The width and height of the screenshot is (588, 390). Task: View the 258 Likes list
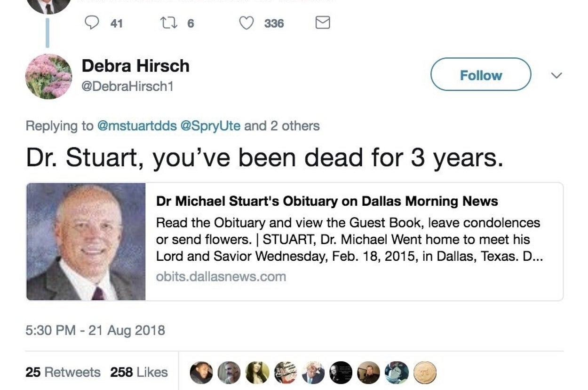click(139, 372)
